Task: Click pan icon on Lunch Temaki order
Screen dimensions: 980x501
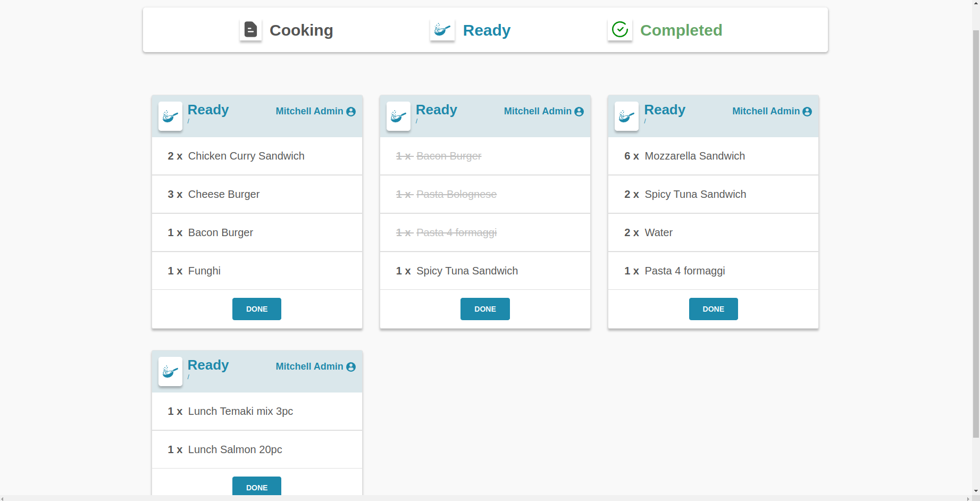Action: [170, 371]
